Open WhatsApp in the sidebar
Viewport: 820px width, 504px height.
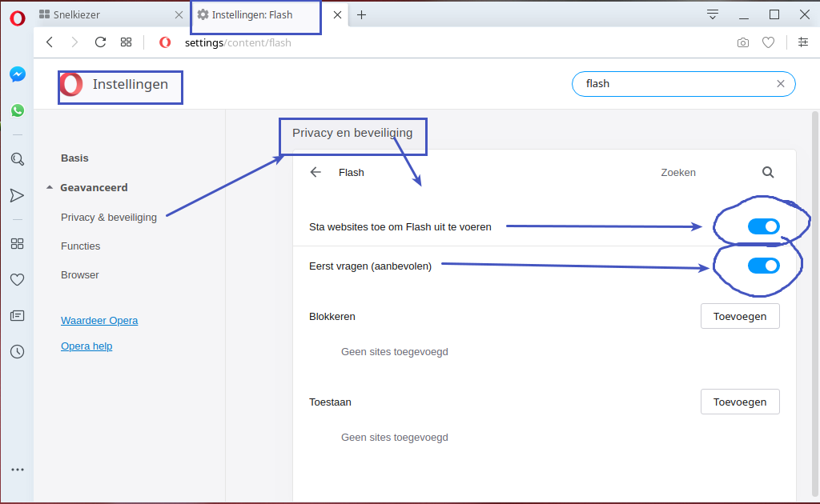tap(18, 110)
